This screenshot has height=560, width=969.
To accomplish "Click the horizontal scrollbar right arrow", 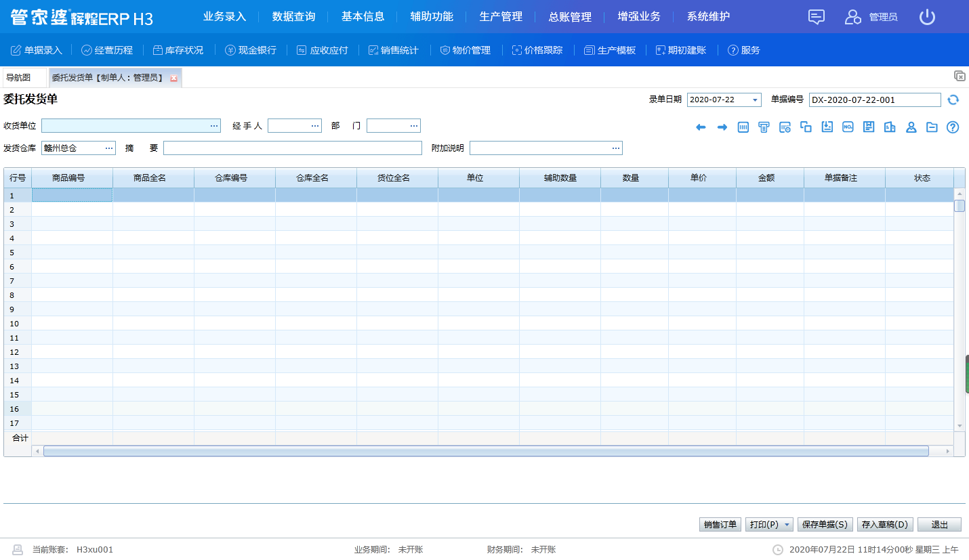I will pyautogui.click(x=948, y=451).
